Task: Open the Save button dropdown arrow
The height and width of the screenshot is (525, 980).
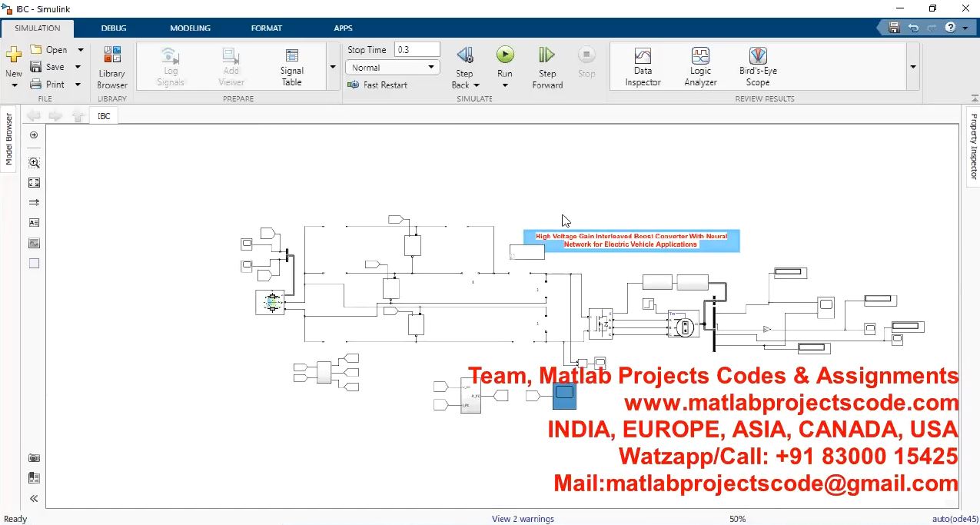Action: (78, 67)
